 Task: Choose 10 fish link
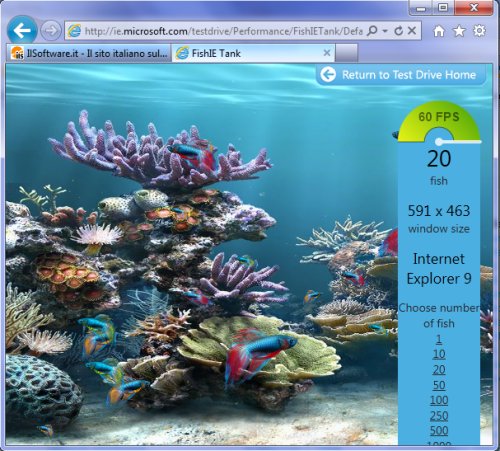[x=439, y=354]
